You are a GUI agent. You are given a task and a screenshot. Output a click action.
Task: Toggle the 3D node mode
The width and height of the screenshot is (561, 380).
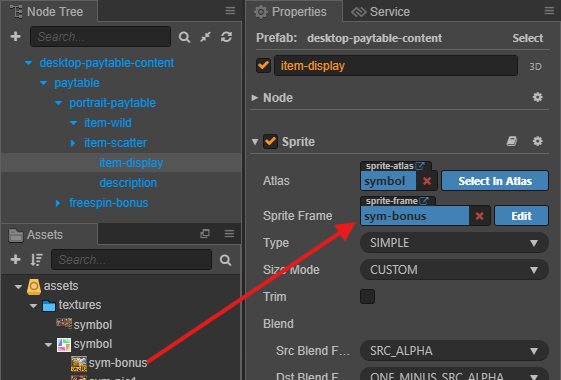[x=535, y=67]
